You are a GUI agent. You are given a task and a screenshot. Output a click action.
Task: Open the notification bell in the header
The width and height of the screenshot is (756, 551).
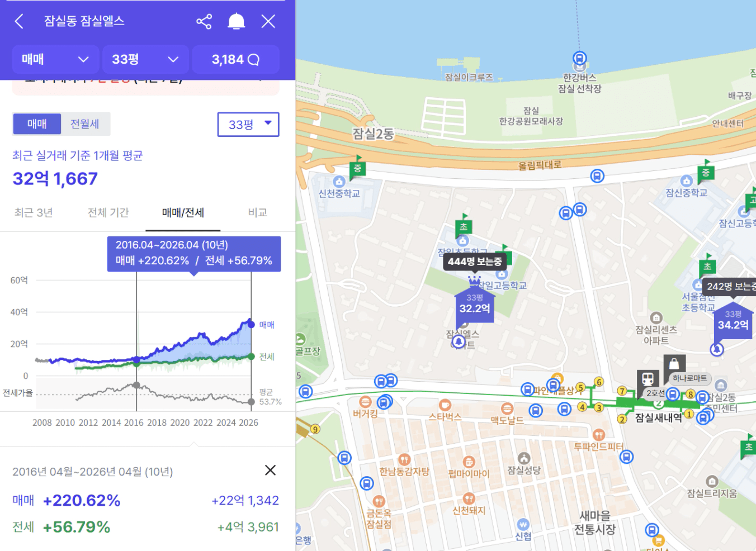[x=237, y=21]
